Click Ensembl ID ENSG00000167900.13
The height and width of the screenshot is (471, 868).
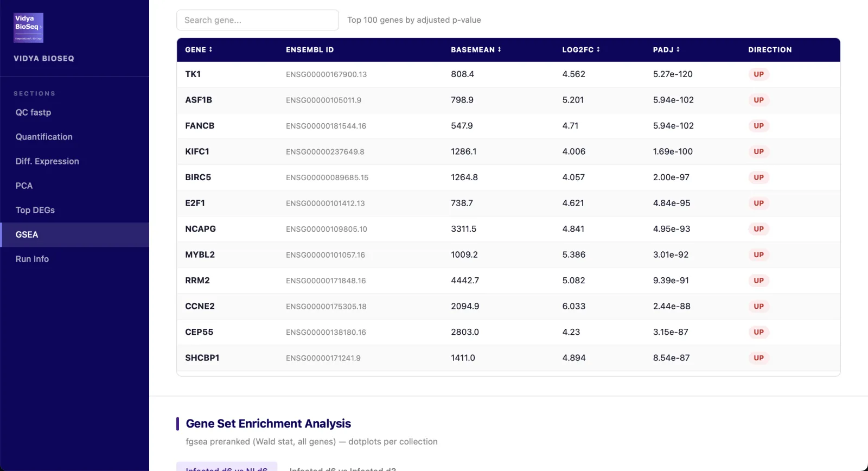coord(326,74)
